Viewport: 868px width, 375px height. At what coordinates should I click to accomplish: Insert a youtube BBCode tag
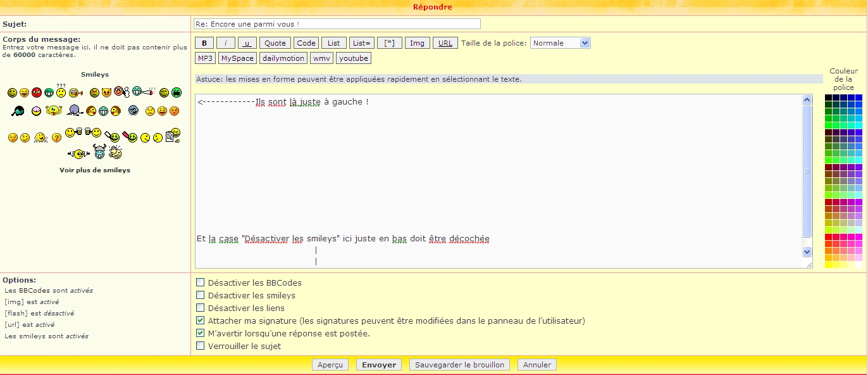(x=353, y=58)
